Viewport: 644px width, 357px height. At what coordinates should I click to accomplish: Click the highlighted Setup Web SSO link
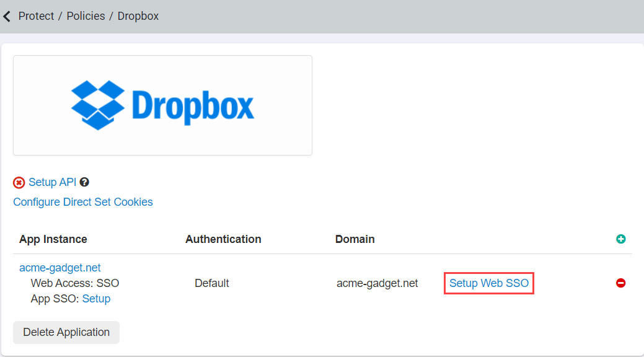(x=488, y=283)
